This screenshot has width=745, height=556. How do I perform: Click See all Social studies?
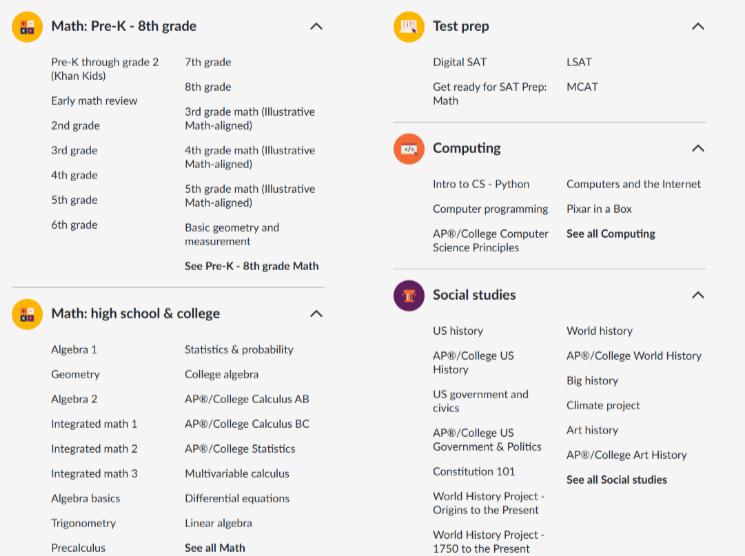coord(616,480)
